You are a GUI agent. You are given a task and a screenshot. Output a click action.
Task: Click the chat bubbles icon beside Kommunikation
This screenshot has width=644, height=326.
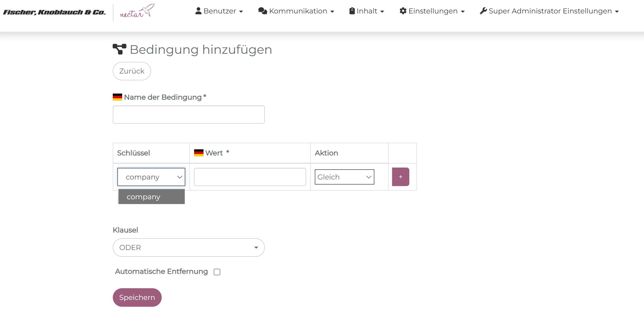(262, 11)
